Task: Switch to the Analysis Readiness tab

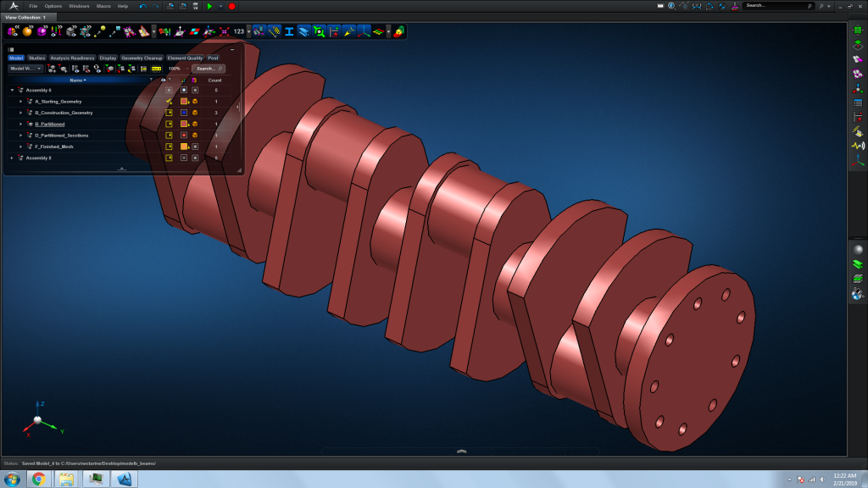Action: (72, 58)
